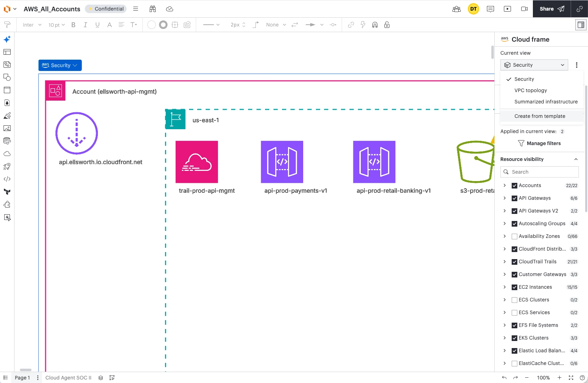This screenshot has height=383, width=588.
Task: Click the Share button
Action: tap(552, 9)
